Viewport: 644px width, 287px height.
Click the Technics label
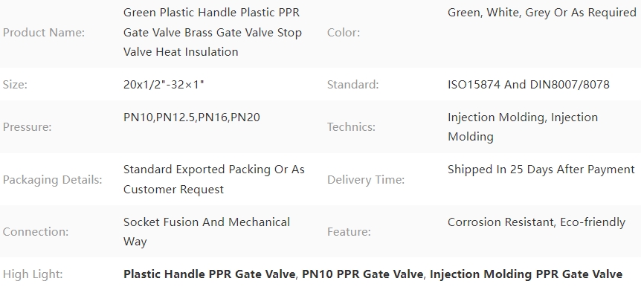click(351, 127)
